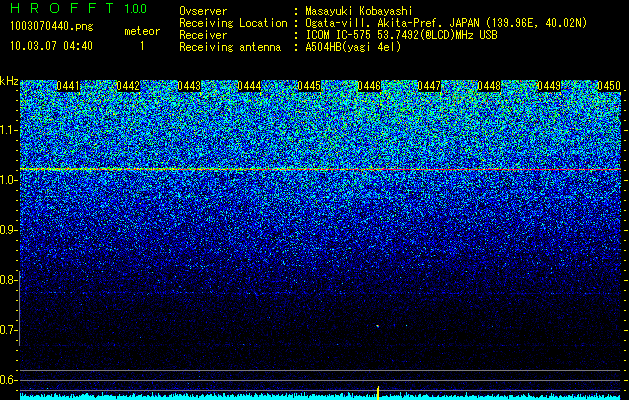Image resolution: width=629 pixels, height=400 pixels.
Task: Click the 0441 time marker
Action: (68, 86)
